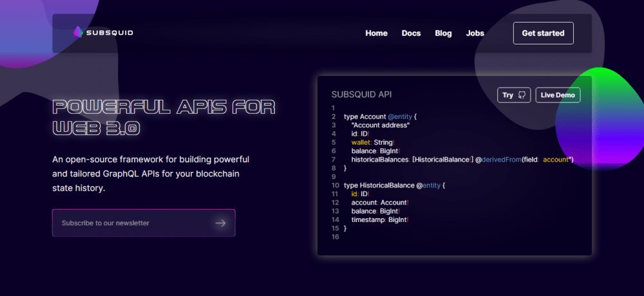This screenshot has width=644, height=296.
Task: Click the 'account: Account!' code line
Action: pos(380,203)
